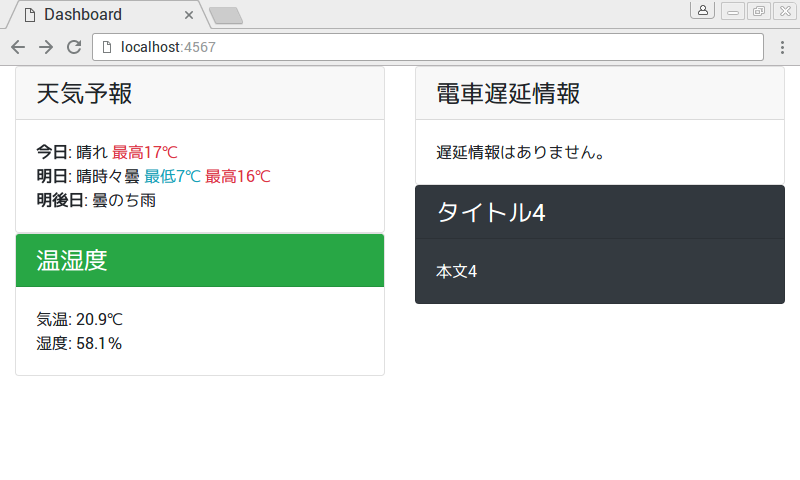Viewport: 800px width, 480px height.
Task: Reload the Dashboard page
Action: pos(74,47)
